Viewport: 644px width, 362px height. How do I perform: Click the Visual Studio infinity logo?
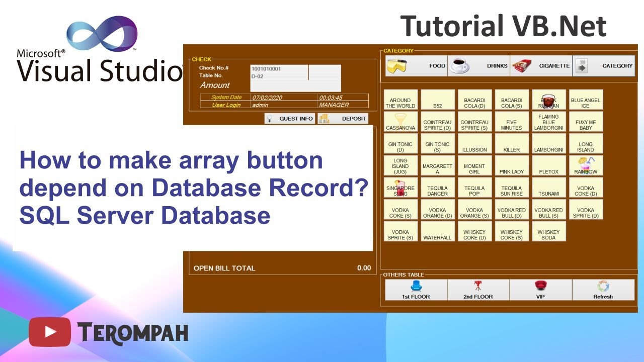[x=102, y=34]
